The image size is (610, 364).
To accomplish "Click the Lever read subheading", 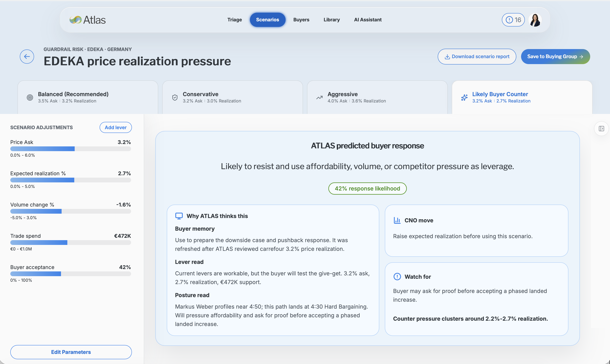I will [x=189, y=262].
